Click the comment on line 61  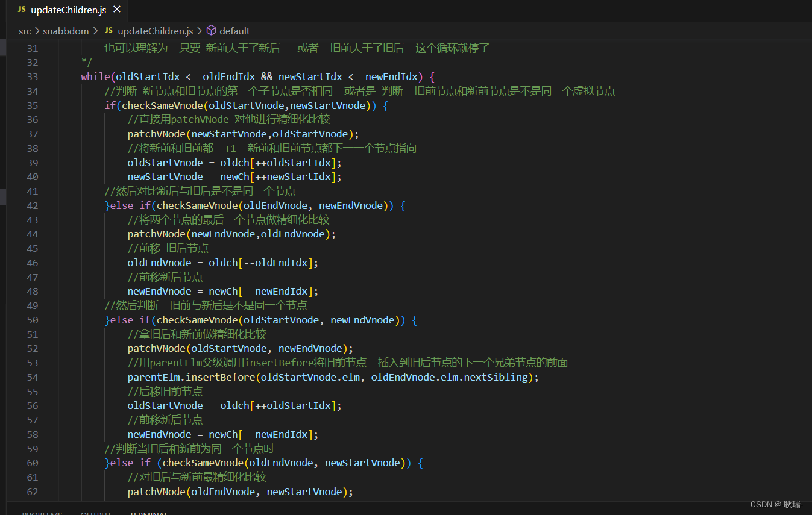click(197, 477)
